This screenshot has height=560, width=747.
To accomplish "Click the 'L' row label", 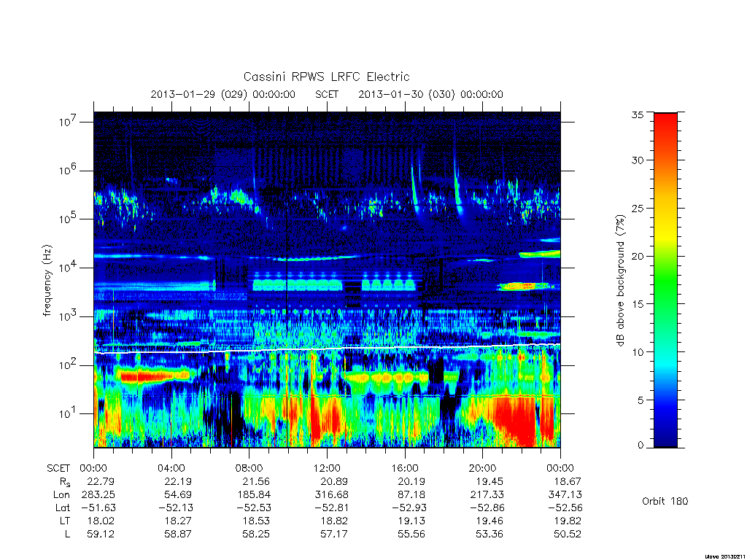I will coord(67,534).
